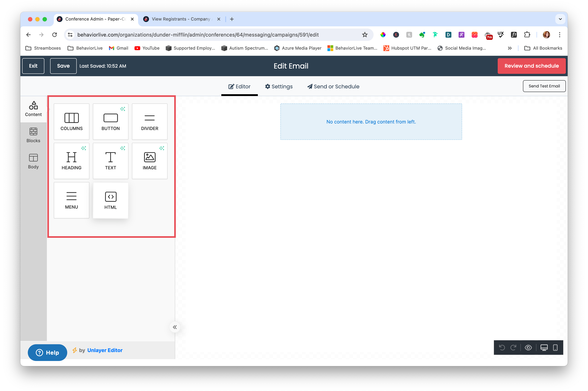Open Chrome three-dot menu
Screen dimensions: 588x391
(560, 35)
